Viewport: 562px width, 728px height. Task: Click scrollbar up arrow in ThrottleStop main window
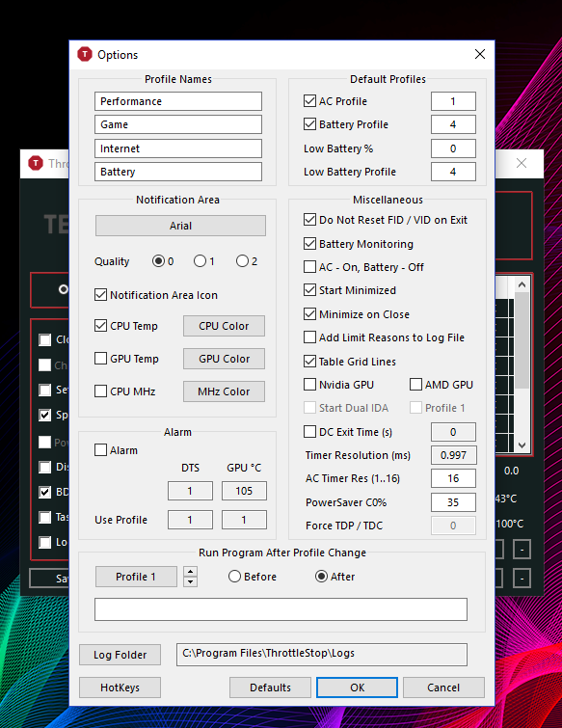click(x=522, y=284)
